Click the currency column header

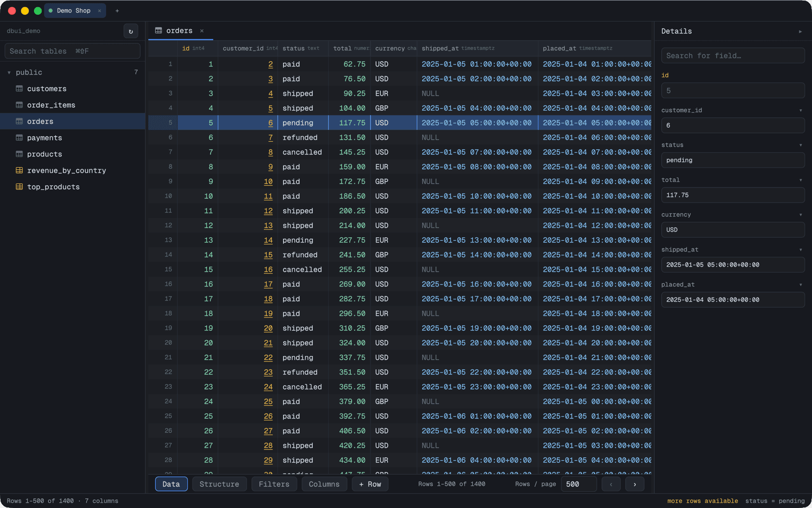click(x=394, y=48)
